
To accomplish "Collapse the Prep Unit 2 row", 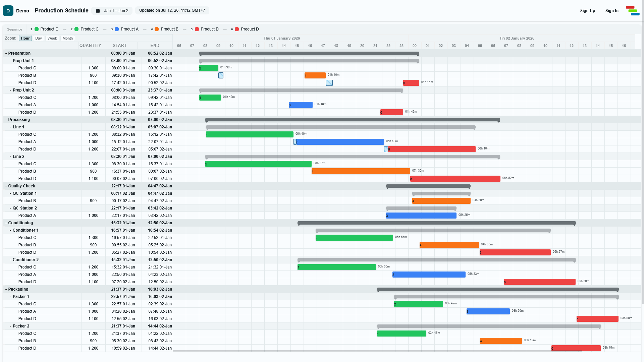I will 11,90.
